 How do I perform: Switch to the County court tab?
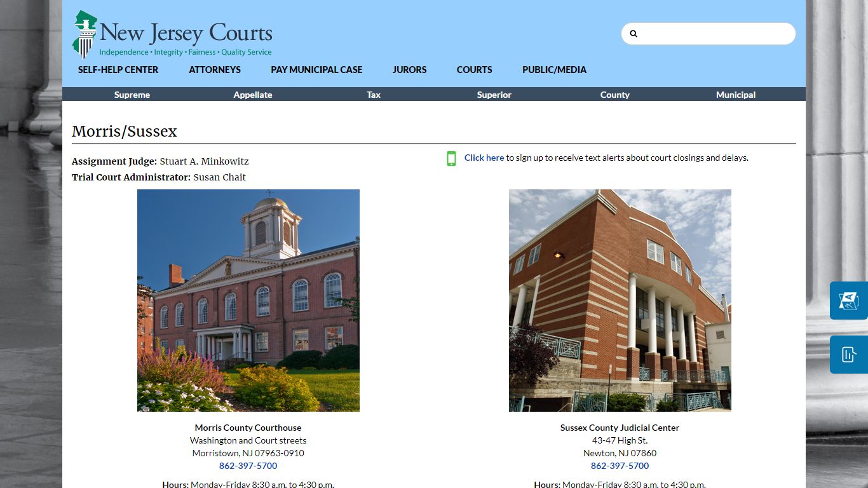[615, 95]
